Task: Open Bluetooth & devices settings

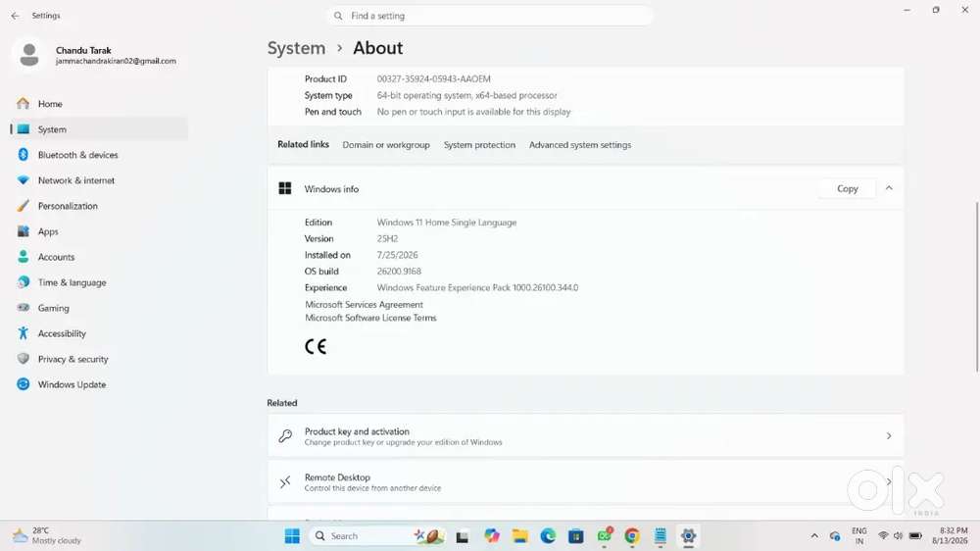Action: pyautogui.click(x=99, y=155)
